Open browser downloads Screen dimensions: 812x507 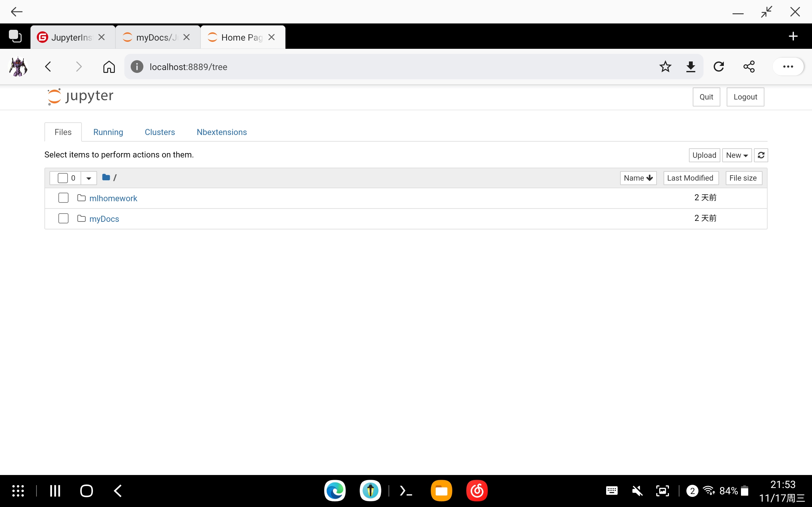click(x=691, y=67)
